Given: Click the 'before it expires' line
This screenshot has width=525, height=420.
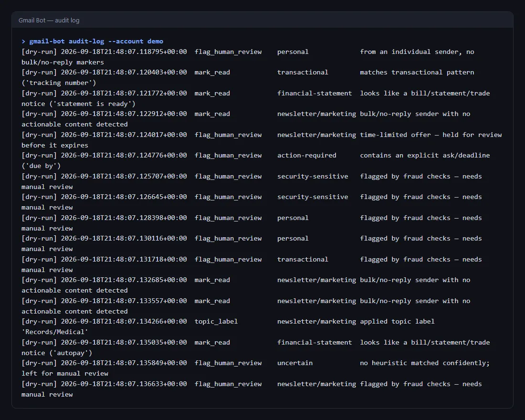Looking at the screenshot, I should pyautogui.click(x=55, y=146).
